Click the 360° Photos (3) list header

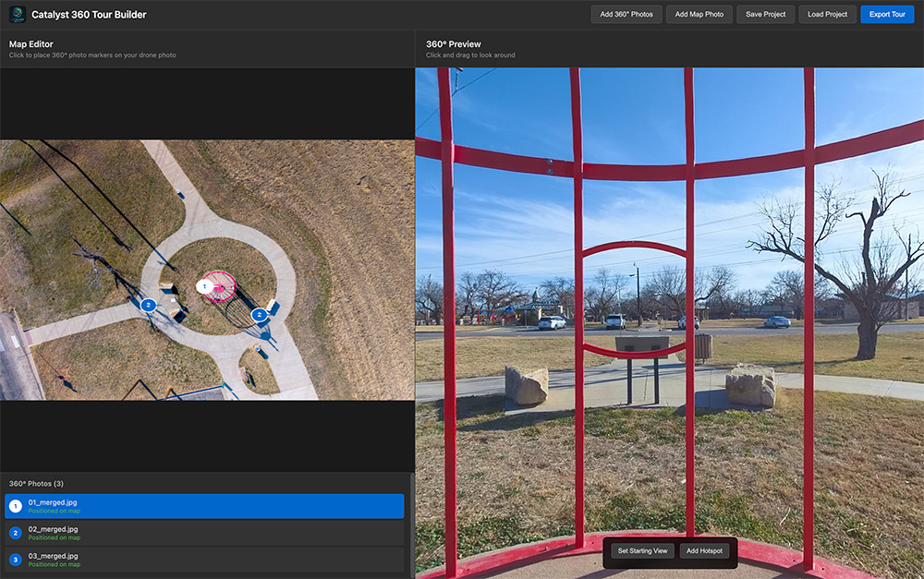pyautogui.click(x=37, y=484)
